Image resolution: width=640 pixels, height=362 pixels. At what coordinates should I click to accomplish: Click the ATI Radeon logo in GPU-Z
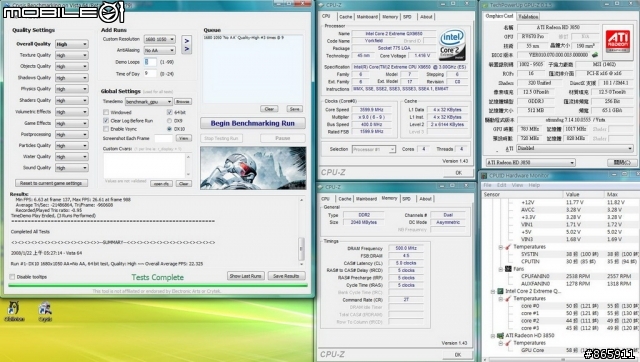(x=617, y=41)
